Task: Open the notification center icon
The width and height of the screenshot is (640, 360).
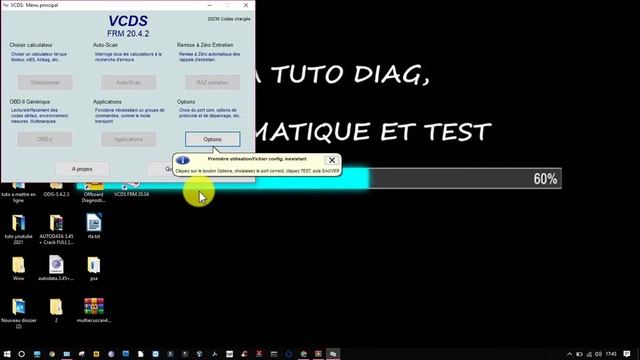Action: [627, 354]
